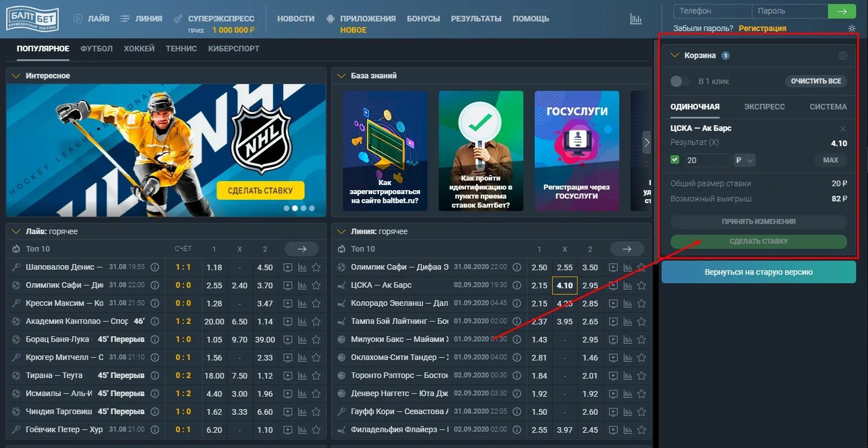Show next База знаний cards arrow
Viewport: 868px width, 448px height.
click(x=647, y=143)
